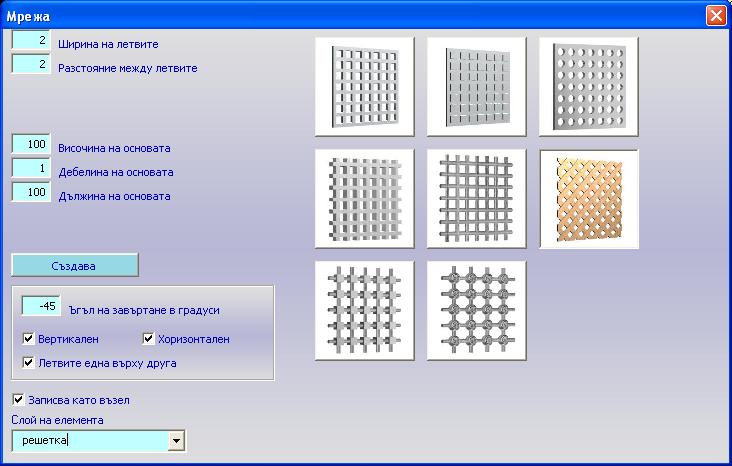Edit the rotation angle field showing -45
The height and width of the screenshot is (466, 732).
(41, 306)
